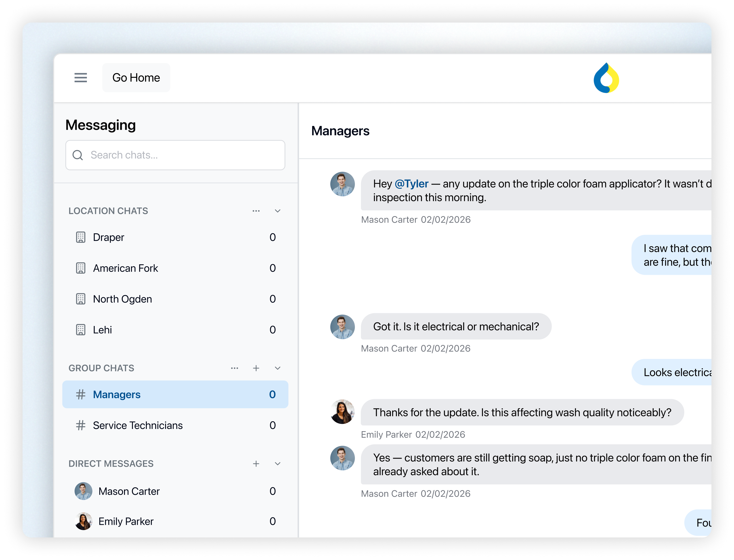
Task: Click the zero counter next to Lehi
Action: (272, 329)
